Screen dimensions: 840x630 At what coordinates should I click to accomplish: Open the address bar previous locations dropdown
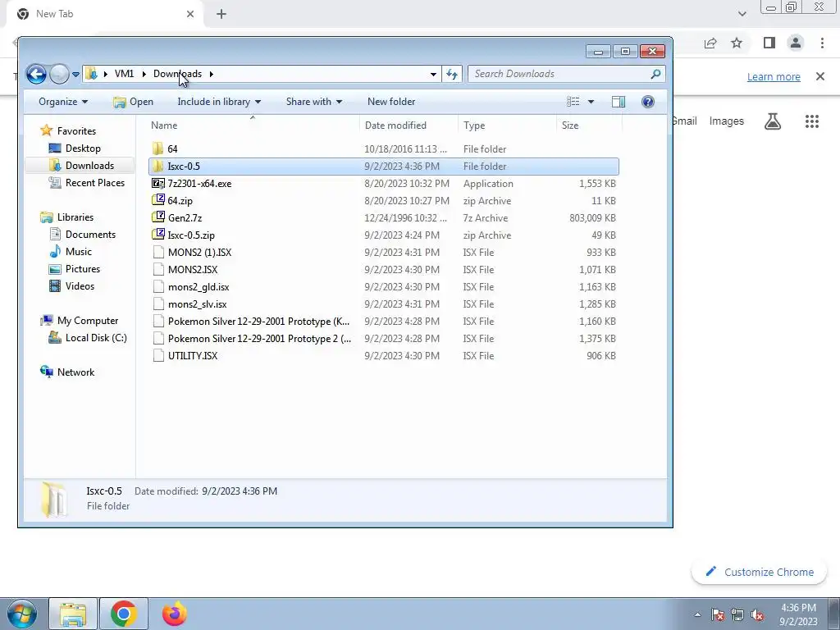(x=433, y=74)
